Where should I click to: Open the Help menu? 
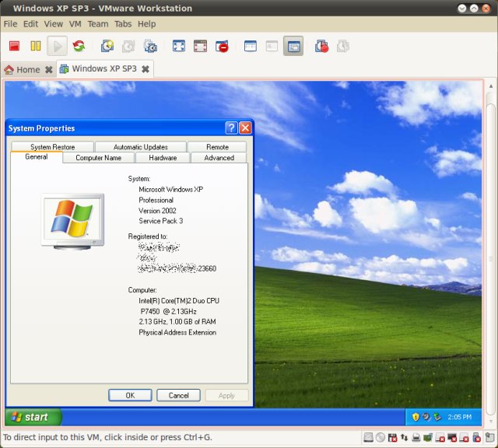click(x=147, y=24)
